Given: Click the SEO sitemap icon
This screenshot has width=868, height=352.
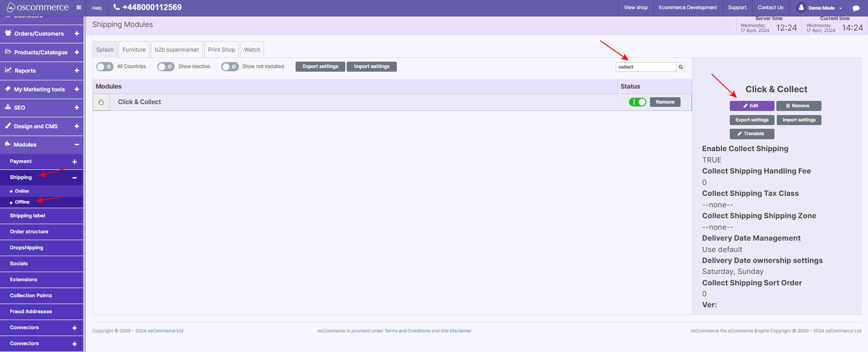Looking at the screenshot, I should [x=8, y=107].
